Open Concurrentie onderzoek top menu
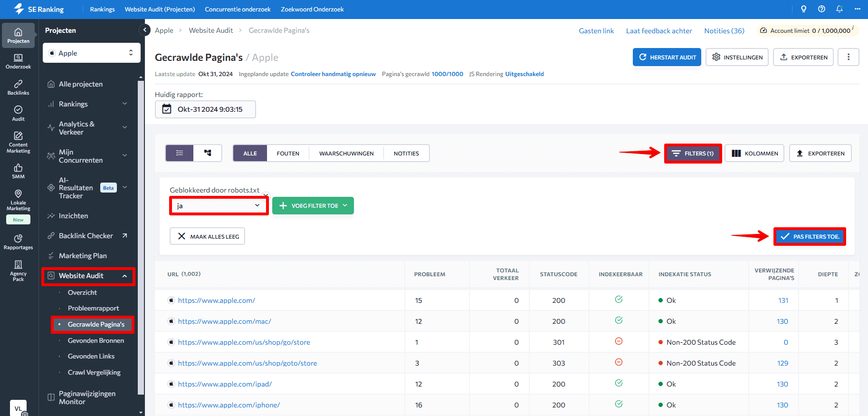This screenshot has width=868, height=416. 238,9
